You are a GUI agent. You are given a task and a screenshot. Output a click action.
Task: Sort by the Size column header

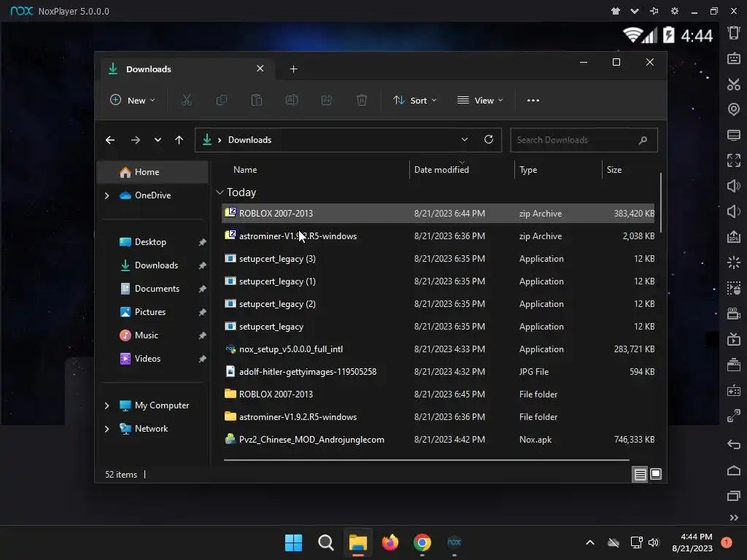pyautogui.click(x=614, y=169)
